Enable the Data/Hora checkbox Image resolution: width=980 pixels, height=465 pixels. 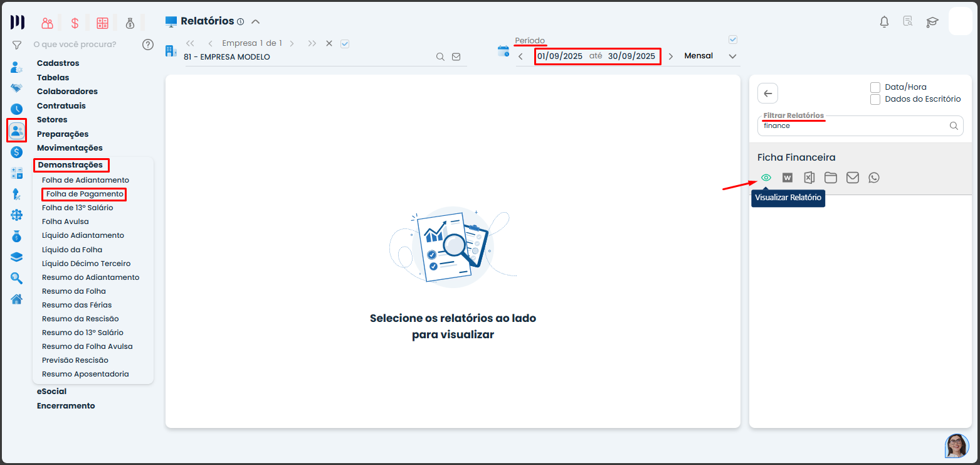point(875,87)
